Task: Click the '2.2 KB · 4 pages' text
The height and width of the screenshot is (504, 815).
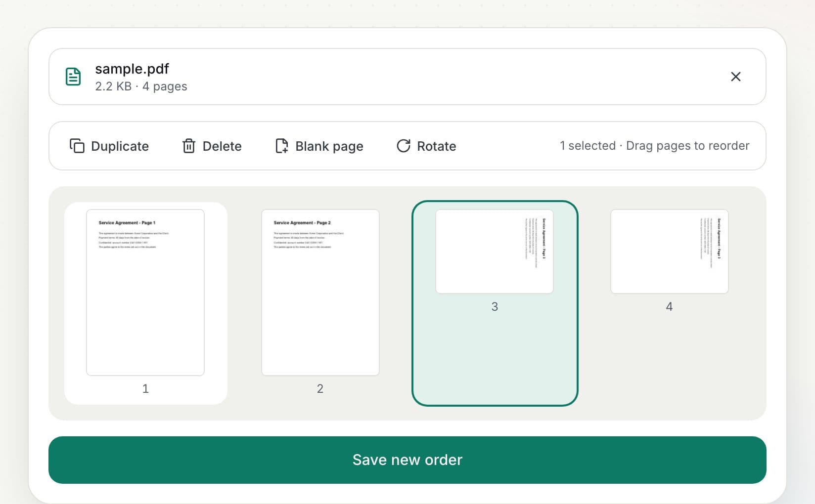Action: (141, 86)
